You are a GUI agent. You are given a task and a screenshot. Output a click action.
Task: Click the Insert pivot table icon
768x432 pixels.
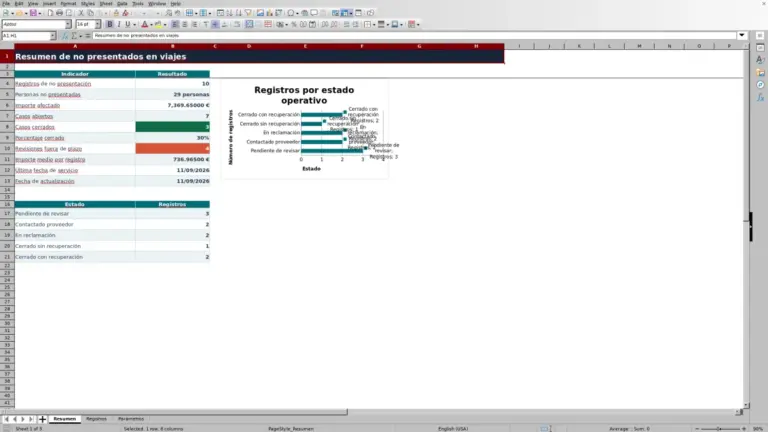[278, 13]
